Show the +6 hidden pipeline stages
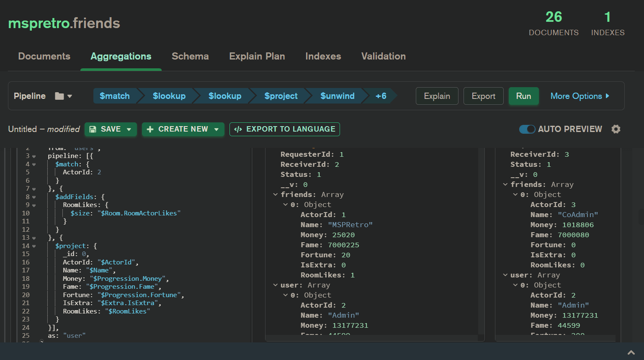 (381, 96)
